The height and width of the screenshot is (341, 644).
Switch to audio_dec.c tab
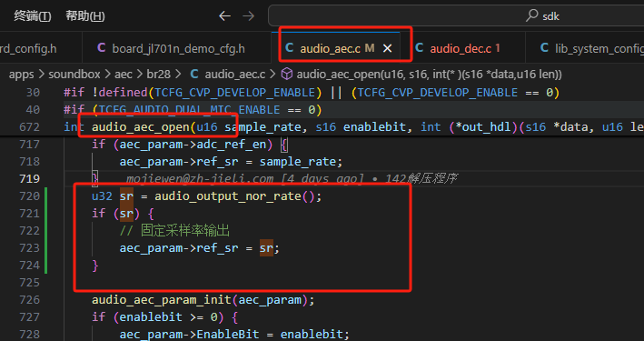click(x=461, y=48)
